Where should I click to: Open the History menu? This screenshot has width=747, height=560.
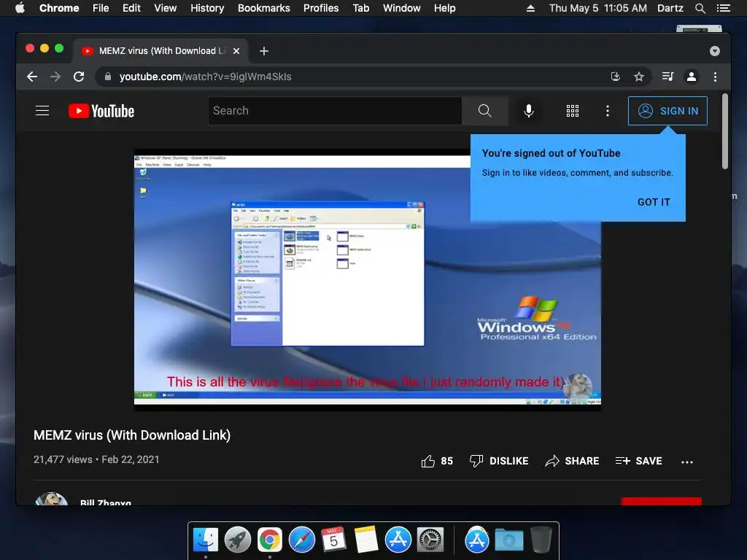[207, 8]
